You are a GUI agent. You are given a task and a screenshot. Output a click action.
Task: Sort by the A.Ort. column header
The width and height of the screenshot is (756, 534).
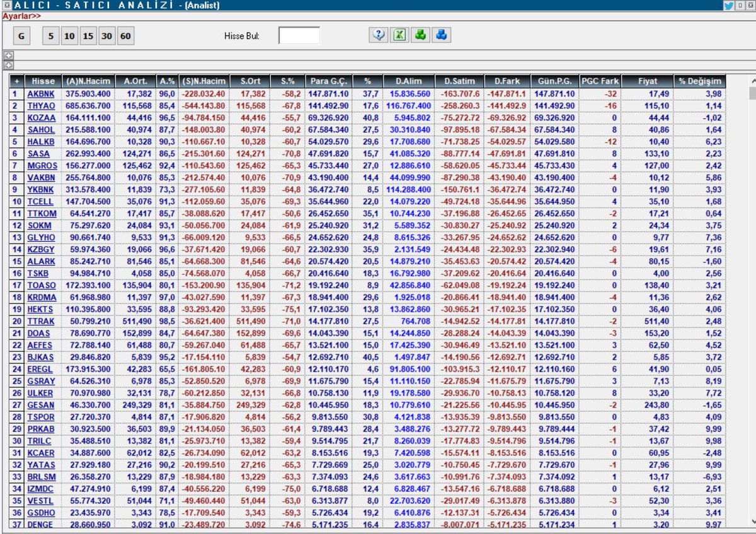pos(135,81)
